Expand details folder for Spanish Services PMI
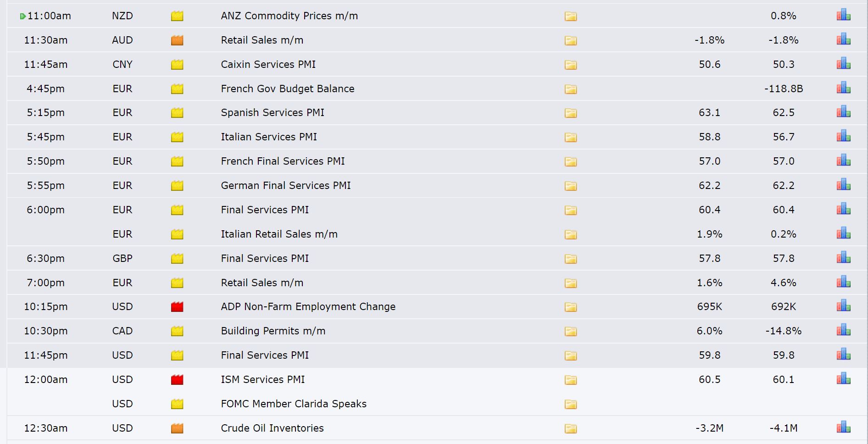 click(570, 113)
